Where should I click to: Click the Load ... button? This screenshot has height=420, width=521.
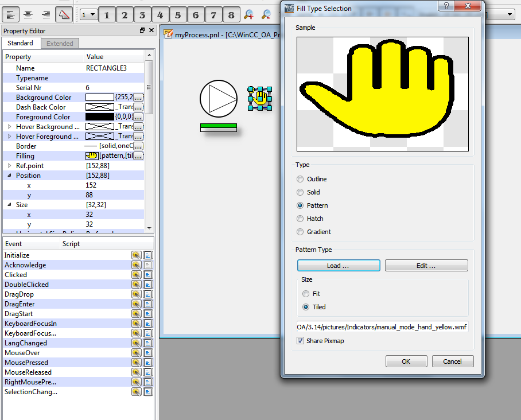click(339, 266)
